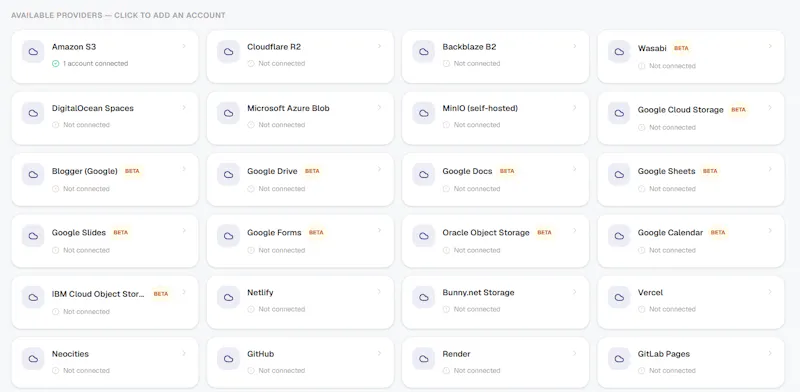Open the chevron on Amazon S3 card
The image size is (800, 392).
(184, 46)
